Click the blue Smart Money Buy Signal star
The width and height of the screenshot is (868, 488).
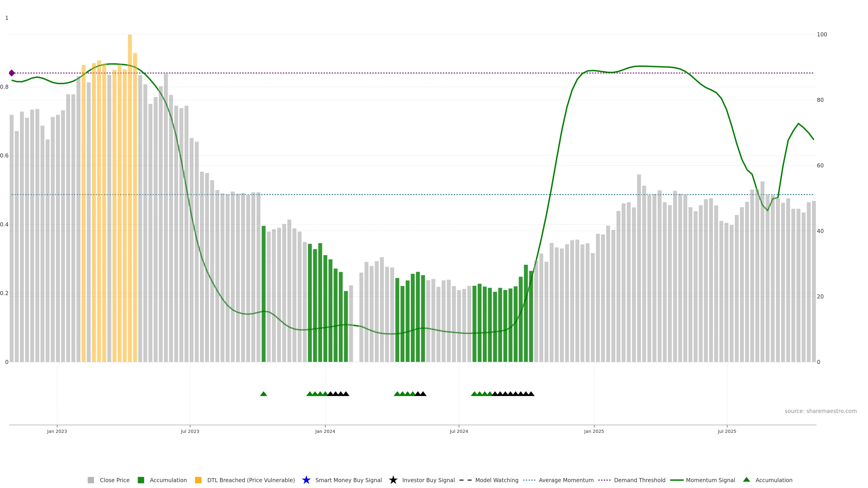click(306, 480)
